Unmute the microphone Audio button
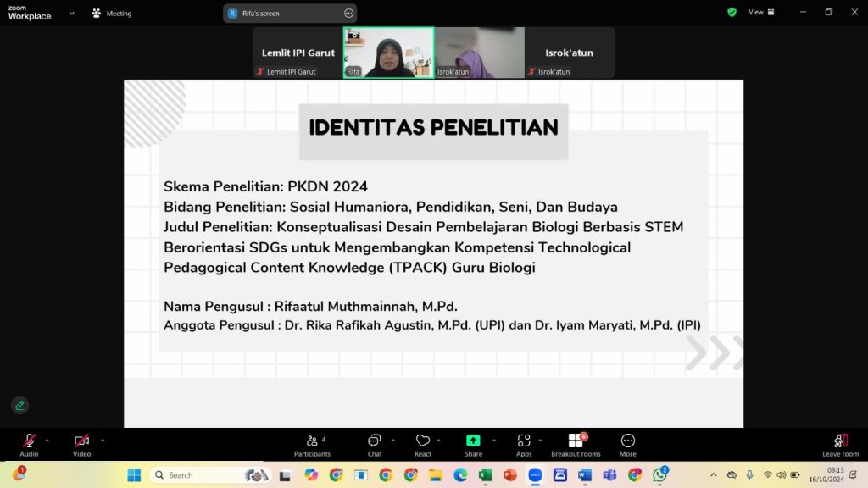Screen dimensions: 868x488 click(29, 445)
